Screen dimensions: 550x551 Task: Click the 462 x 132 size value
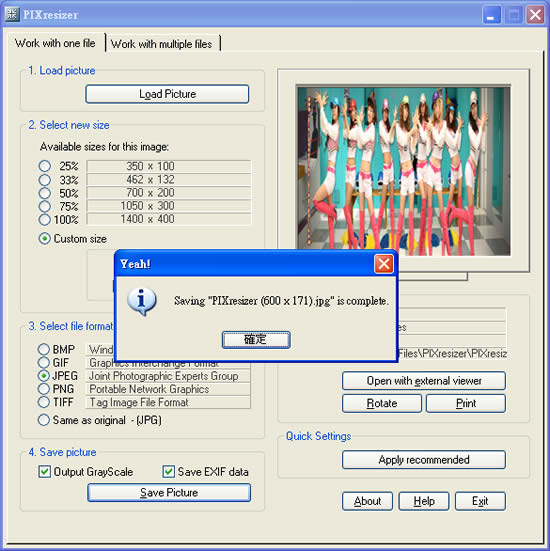[169, 180]
